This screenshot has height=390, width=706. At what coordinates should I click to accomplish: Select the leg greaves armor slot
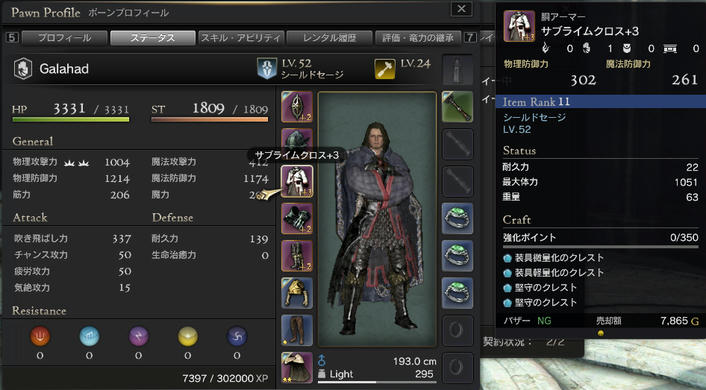[x=297, y=256]
